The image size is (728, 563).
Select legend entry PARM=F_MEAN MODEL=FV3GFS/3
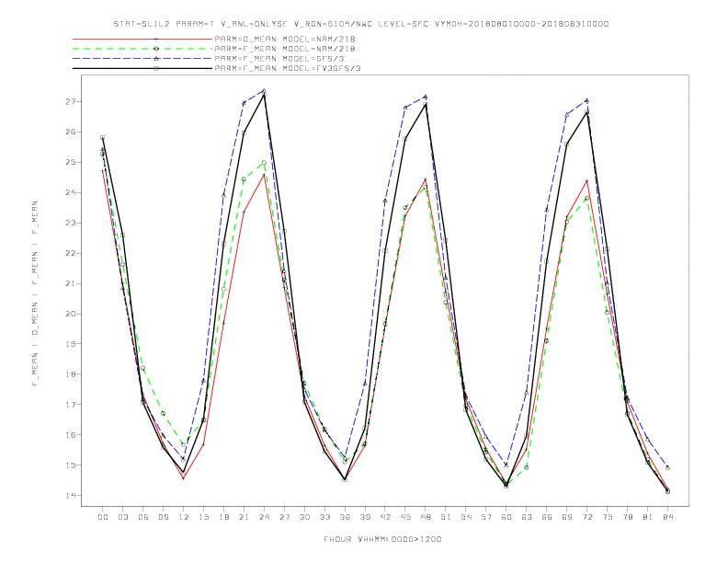[288, 68]
